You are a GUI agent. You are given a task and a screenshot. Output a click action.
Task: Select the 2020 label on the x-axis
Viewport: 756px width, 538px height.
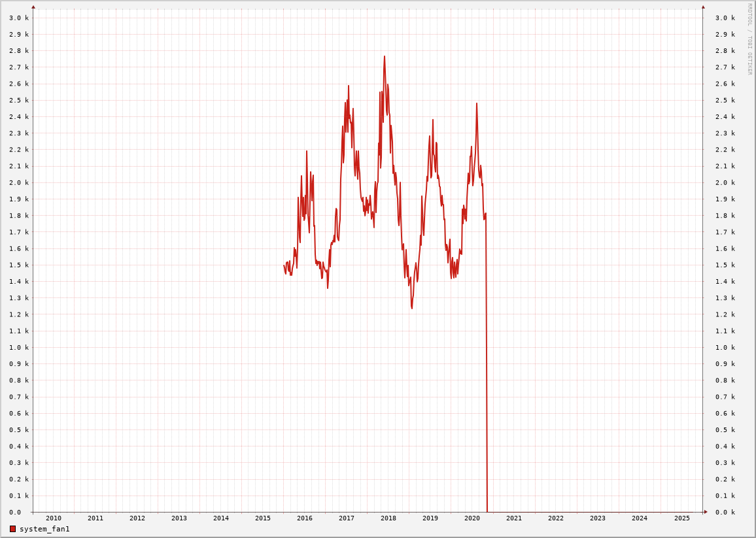click(472, 518)
